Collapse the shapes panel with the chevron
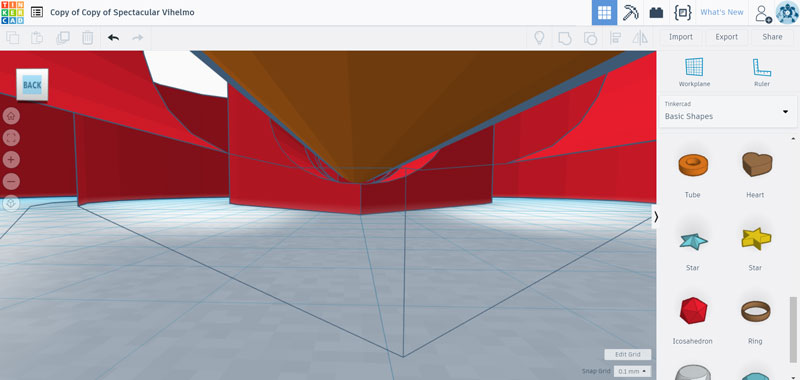 [656, 217]
